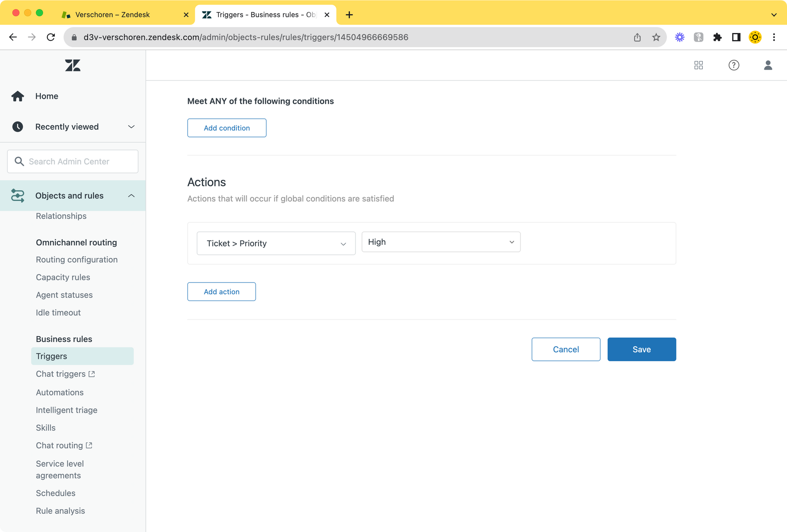Viewport: 787px width, 532px height.
Task: Bookmark page with the star icon
Action: tap(656, 37)
